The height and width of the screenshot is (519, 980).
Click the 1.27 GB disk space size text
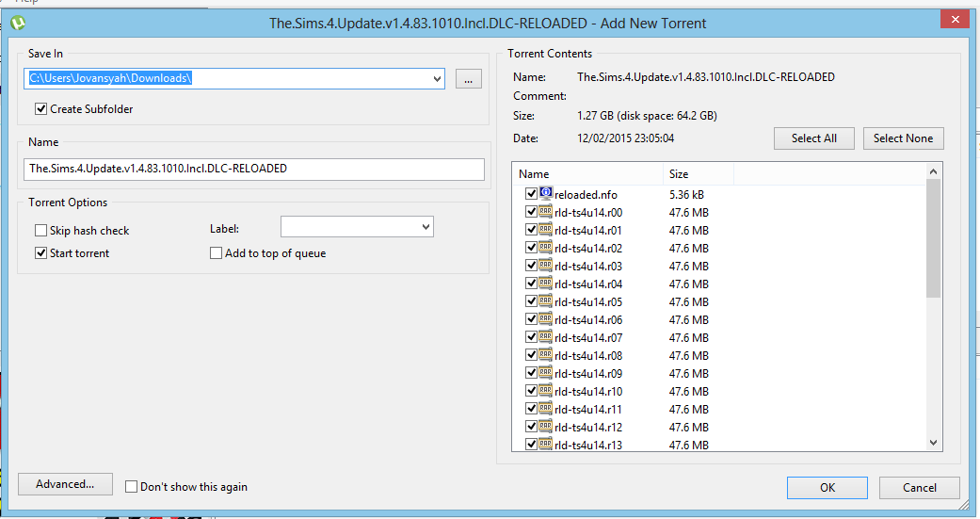pos(647,116)
